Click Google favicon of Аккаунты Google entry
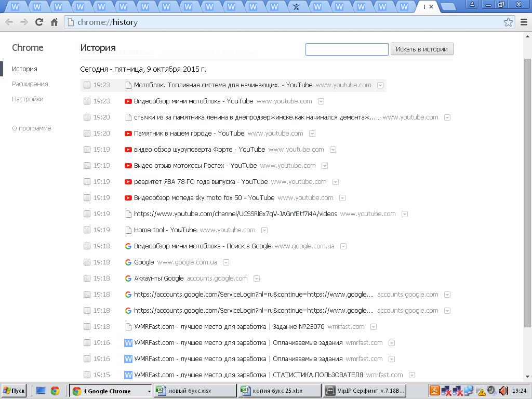Viewport: 532px width, 399px height. (x=128, y=278)
